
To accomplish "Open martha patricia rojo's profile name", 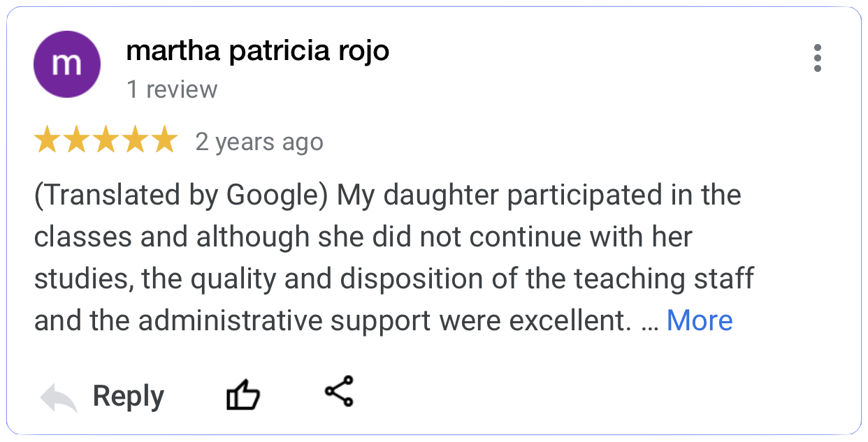I will (257, 51).
